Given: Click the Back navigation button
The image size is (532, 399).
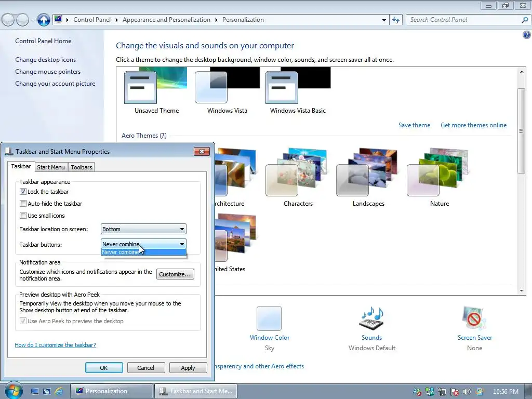Looking at the screenshot, I should pos(8,20).
